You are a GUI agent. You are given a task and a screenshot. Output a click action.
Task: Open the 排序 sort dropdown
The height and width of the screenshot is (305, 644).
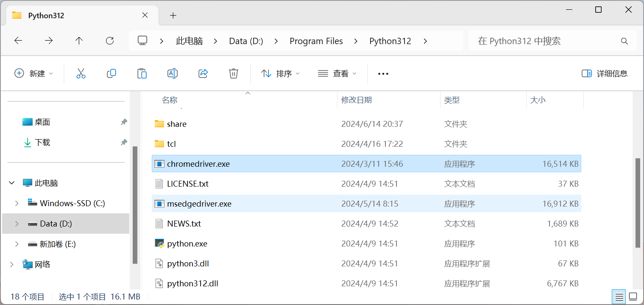point(280,73)
